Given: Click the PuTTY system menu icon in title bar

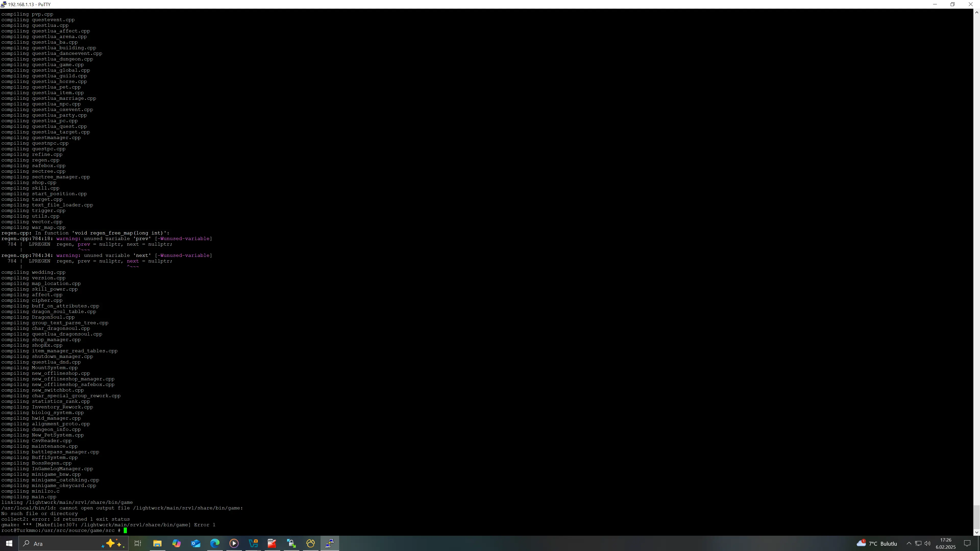Looking at the screenshot, I should tap(4, 4).
